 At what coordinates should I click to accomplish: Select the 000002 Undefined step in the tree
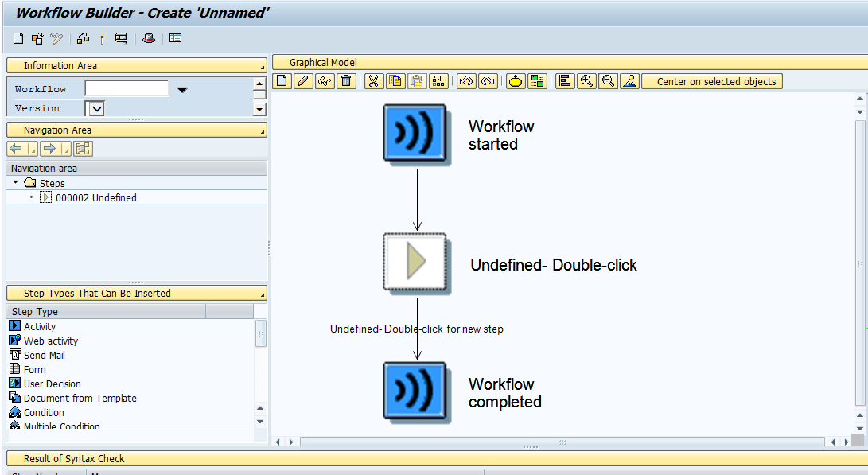click(x=95, y=197)
